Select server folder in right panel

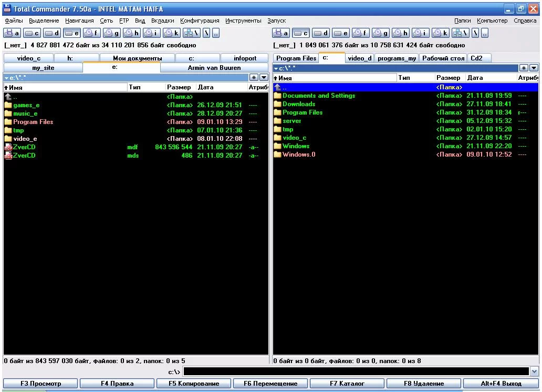coord(405,121)
